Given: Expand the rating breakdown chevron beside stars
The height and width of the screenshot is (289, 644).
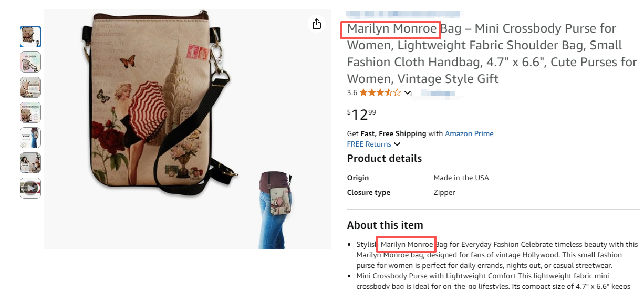Looking at the screenshot, I should tap(407, 93).
